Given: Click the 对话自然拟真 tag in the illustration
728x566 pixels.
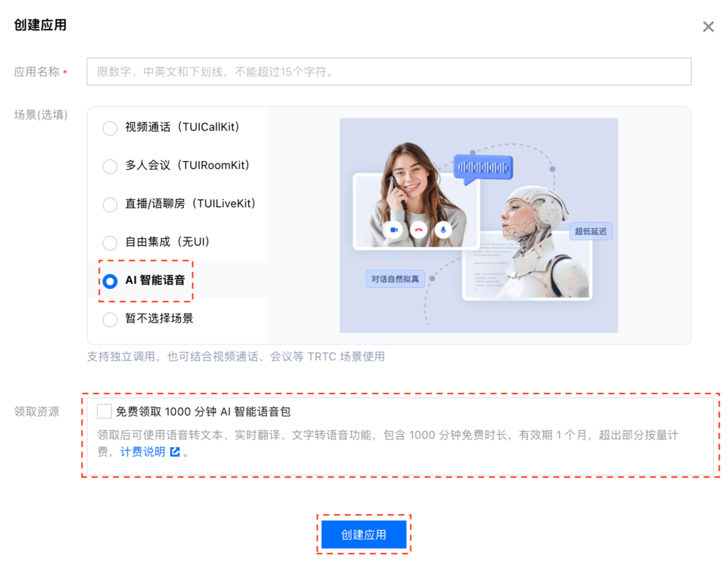Looking at the screenshot, I should click(395, 279).
